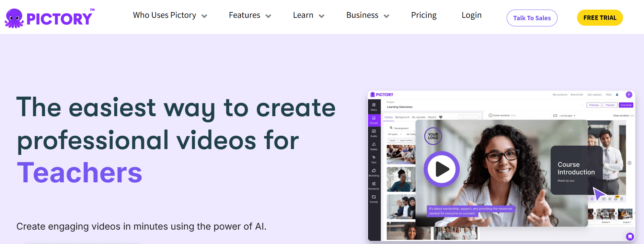This screenshot has width=644, height=244.
Task: Open My projects in the preview header
Action: (x=560, y=95)
